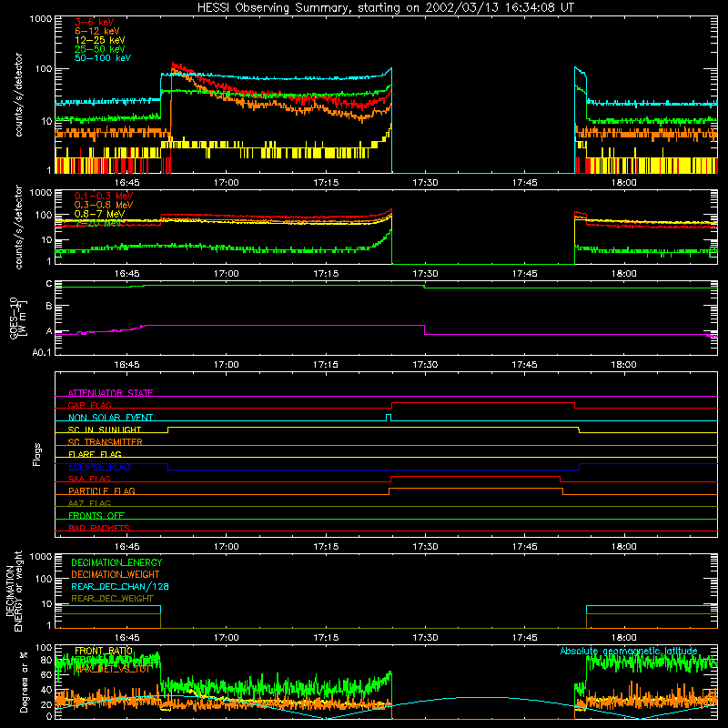Select the '3-6 keV' legend label

point(95,22)
